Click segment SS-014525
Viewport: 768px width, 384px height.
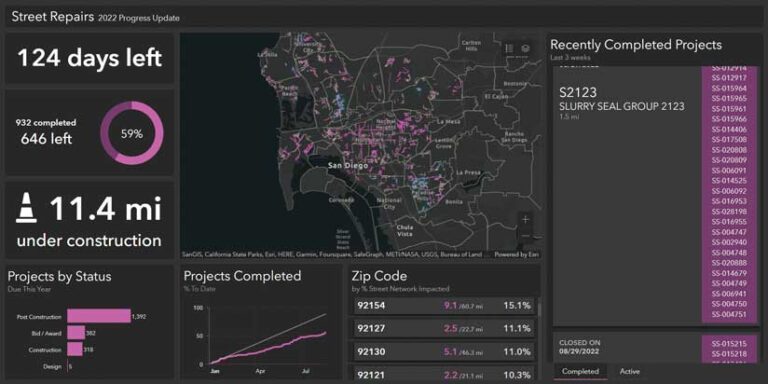click(x=729, y=181)
